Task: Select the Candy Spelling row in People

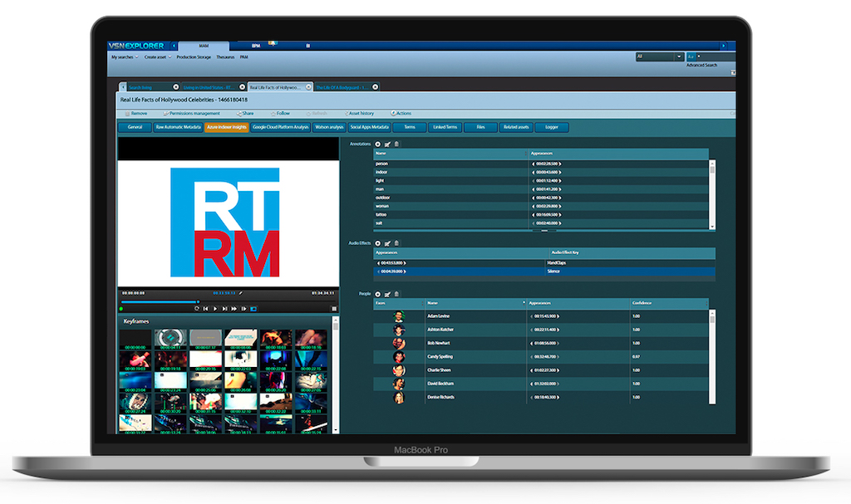Action: click(541, 357)
